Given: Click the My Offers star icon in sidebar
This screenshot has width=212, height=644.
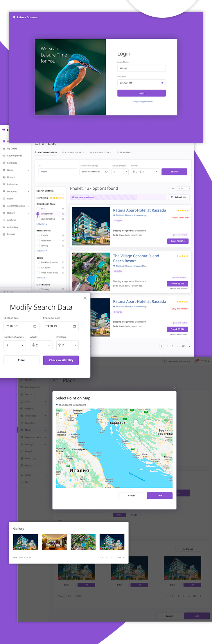Looking at the screenshot, I should click(4, 149).
